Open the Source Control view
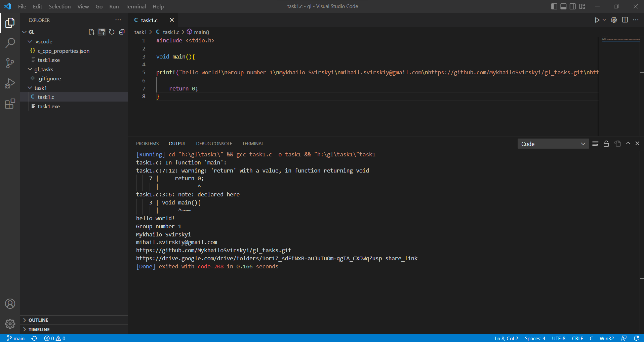Screen dimensions: 644x342 (10, 63)
